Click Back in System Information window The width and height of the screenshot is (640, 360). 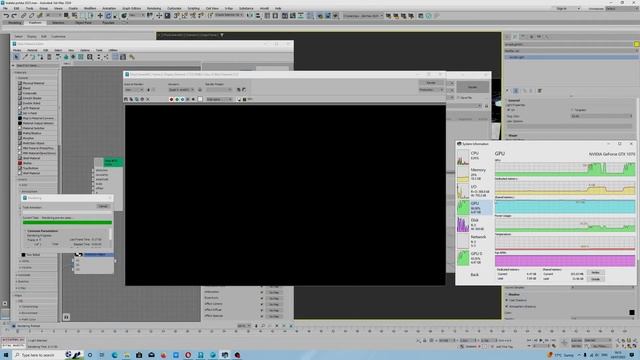click(x=474, y=275)
